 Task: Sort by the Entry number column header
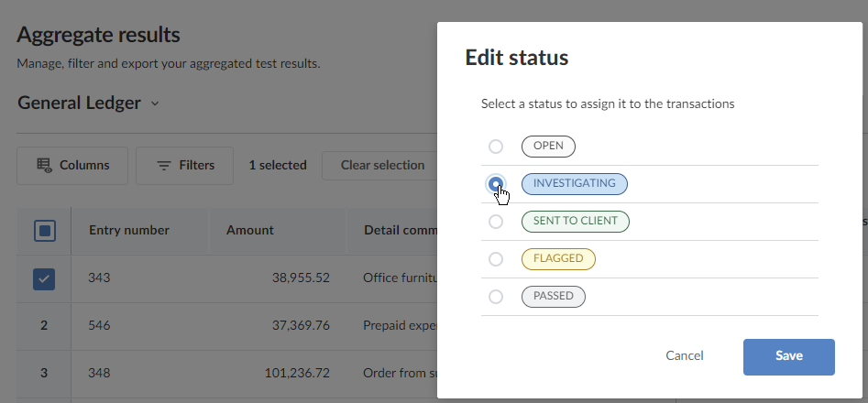point(129,231)
